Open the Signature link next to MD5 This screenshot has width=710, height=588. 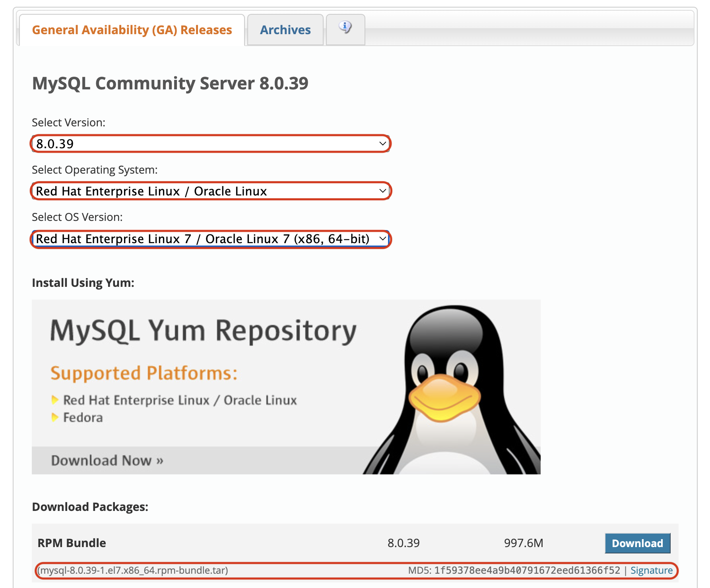pyautogui.click(x=651, y=571)
